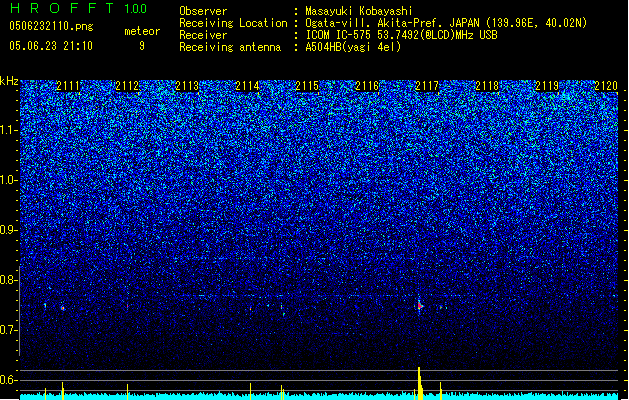Click the HROFFT 1.0.0 title text
629x400 pixels.
tap(78, 8)
